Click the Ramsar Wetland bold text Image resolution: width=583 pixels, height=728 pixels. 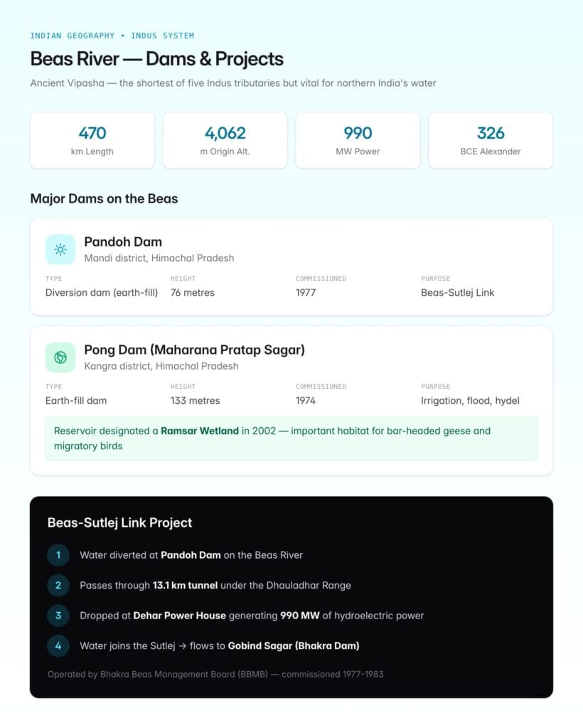[x=200, y=431]
